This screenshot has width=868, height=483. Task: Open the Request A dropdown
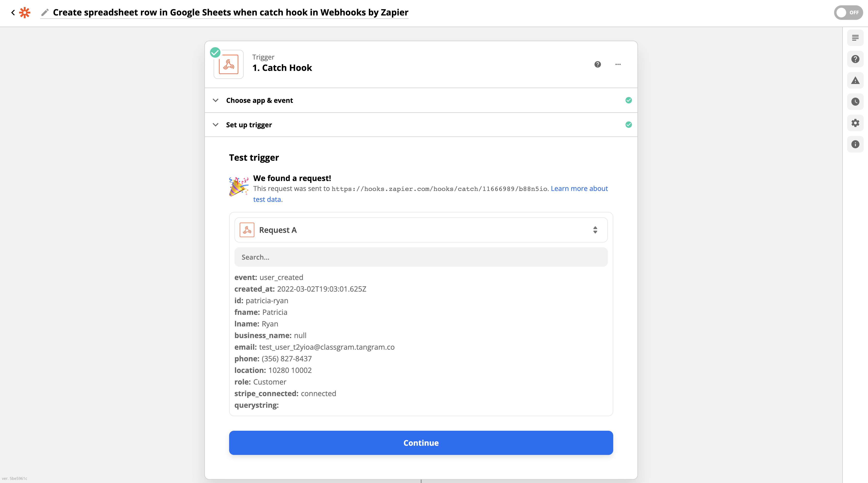coord(421,230)
